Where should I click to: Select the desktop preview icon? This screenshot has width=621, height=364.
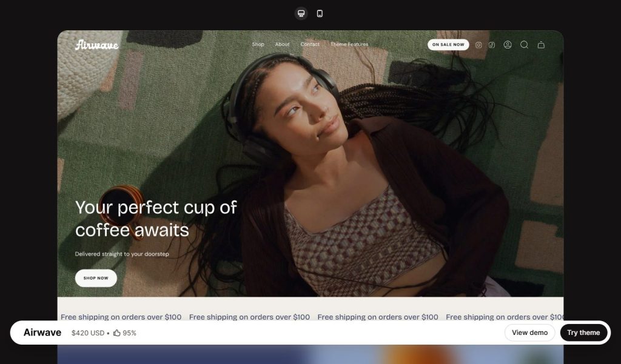point(301,13)
